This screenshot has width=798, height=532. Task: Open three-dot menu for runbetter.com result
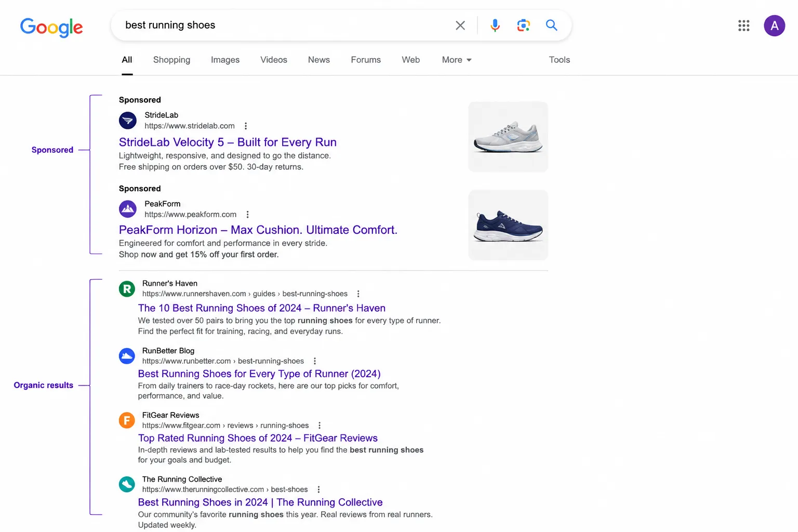[314, 361]
